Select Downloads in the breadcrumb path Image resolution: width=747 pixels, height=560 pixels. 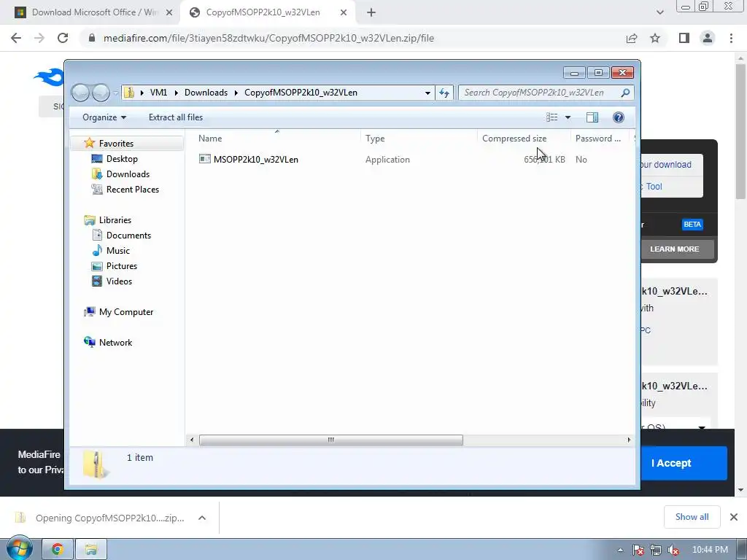click(x=206, y=93)
